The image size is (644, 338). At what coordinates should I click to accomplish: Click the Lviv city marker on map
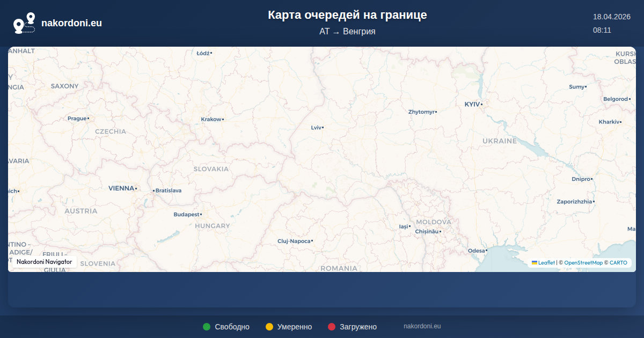pyautogui.click(x=323, y=128)
